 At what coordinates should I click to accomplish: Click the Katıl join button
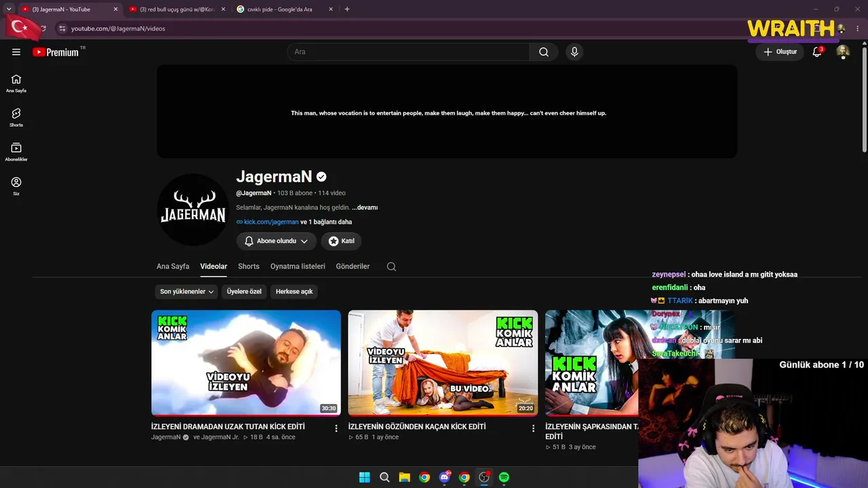[341, 241]
